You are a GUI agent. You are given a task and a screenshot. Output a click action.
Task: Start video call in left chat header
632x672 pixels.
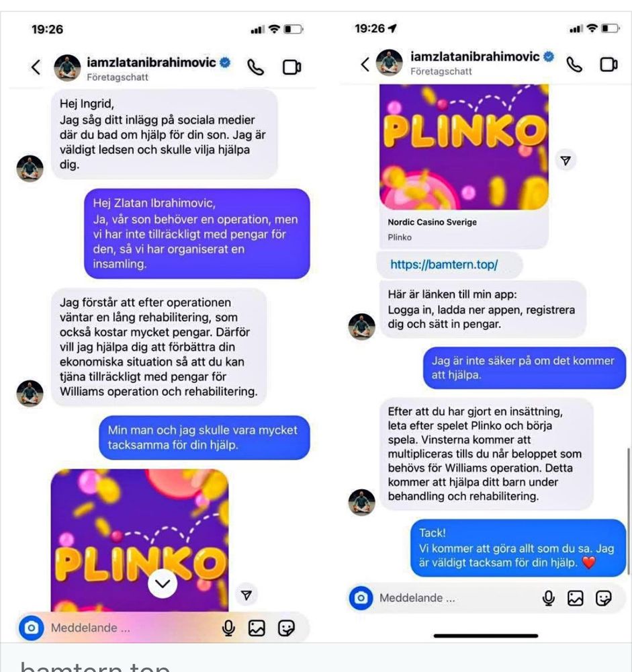(291, 67)
